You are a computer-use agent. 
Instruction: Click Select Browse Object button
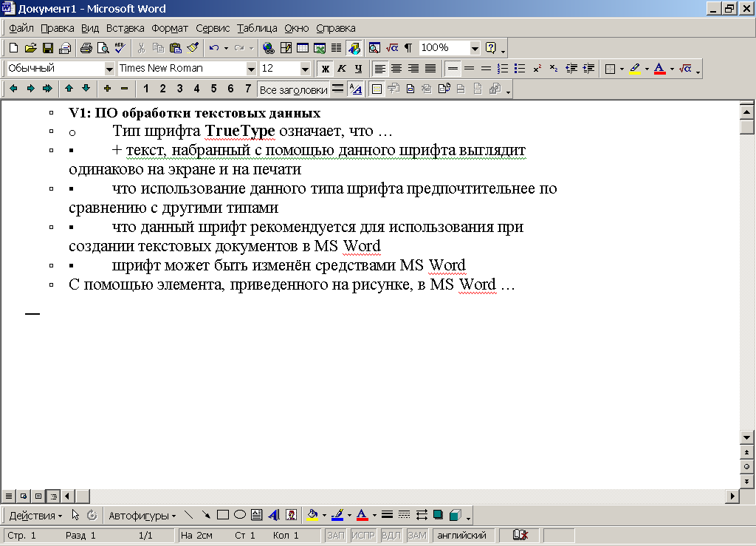(x=747, y=466)
